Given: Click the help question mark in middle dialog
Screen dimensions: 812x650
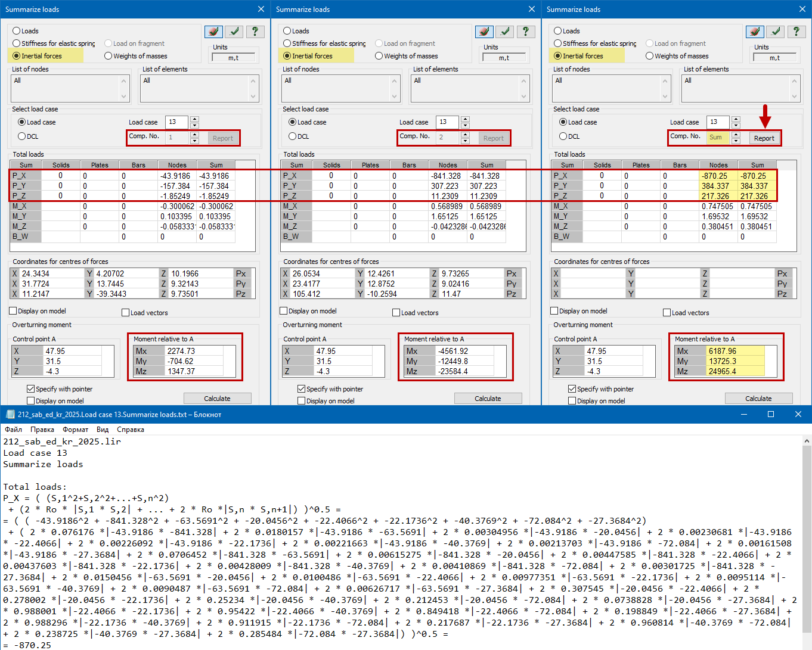Looking at the screenshot, I should (525, 32).
